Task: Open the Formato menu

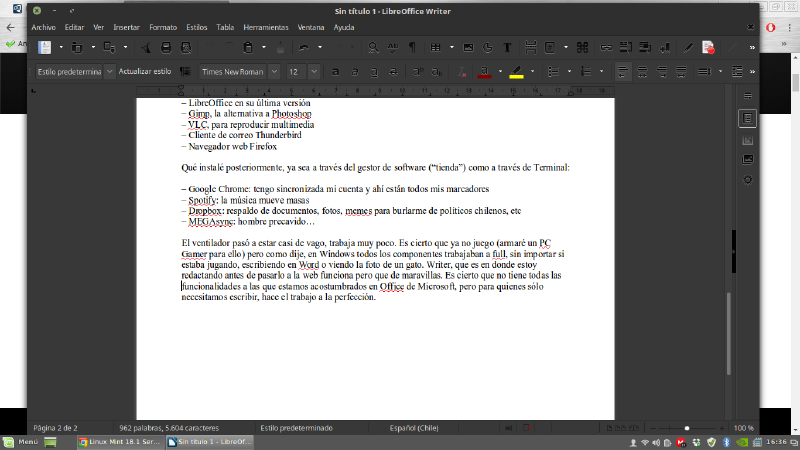Action: click(163, 28)
